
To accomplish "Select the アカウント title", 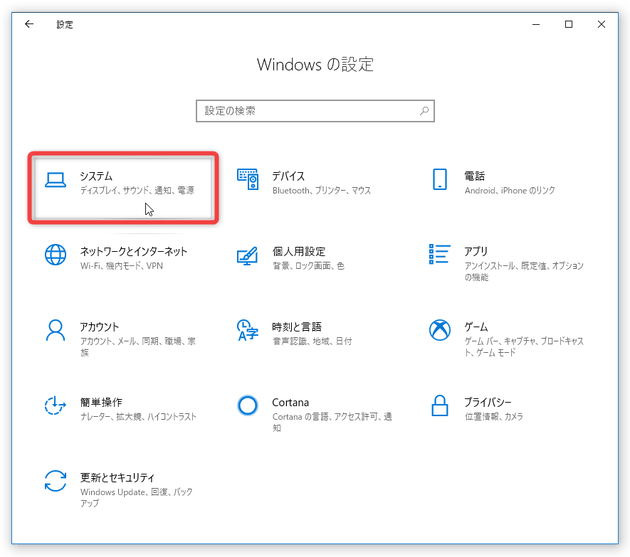I will 99,327.
